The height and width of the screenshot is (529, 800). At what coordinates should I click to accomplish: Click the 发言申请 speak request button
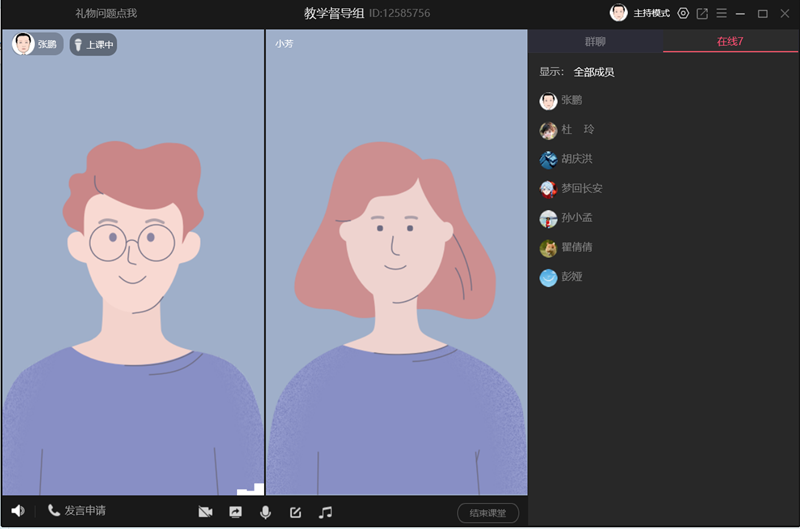pyautogui.click(x=76, y=511)
